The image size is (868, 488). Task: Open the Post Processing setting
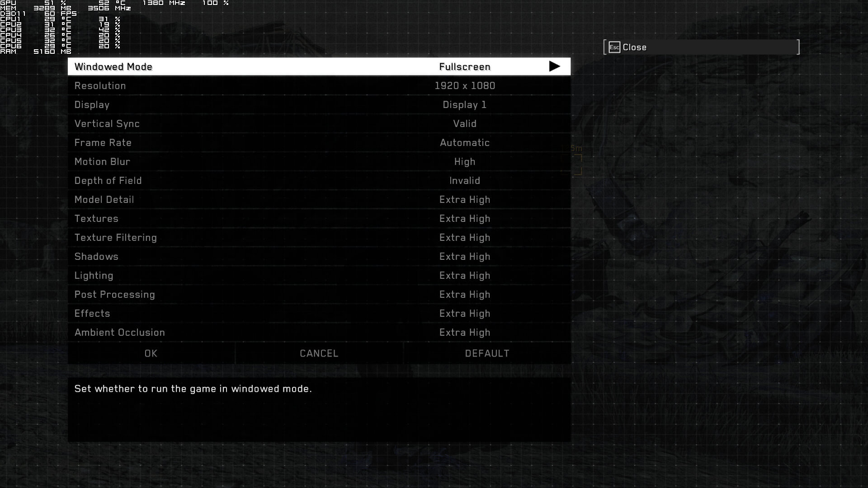pos(319,295)
